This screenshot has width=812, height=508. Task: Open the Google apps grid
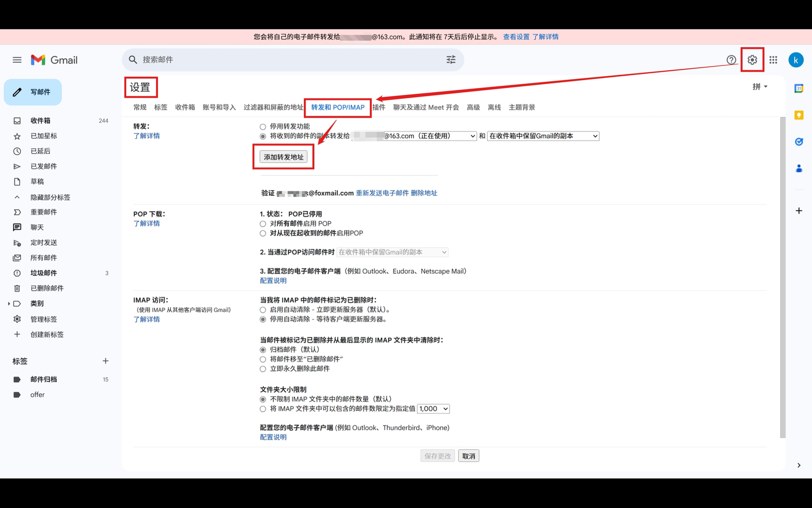point(773,60)
